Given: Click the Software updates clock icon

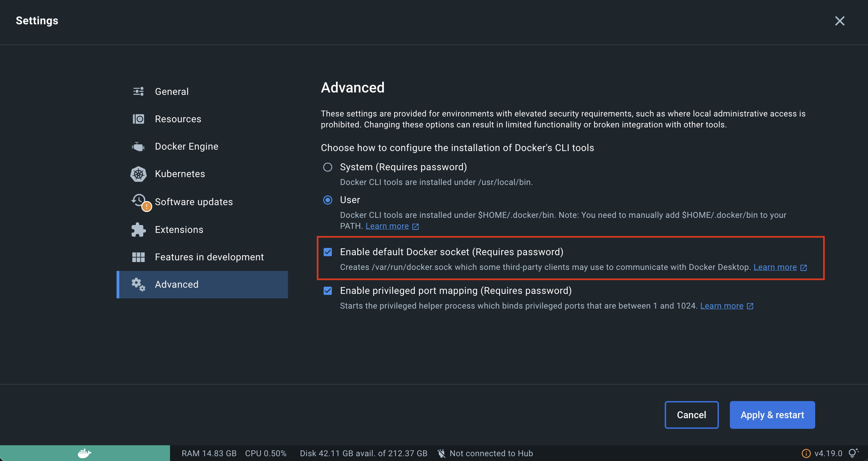Looking at the screenshot, I should click(x=139, y=200).
